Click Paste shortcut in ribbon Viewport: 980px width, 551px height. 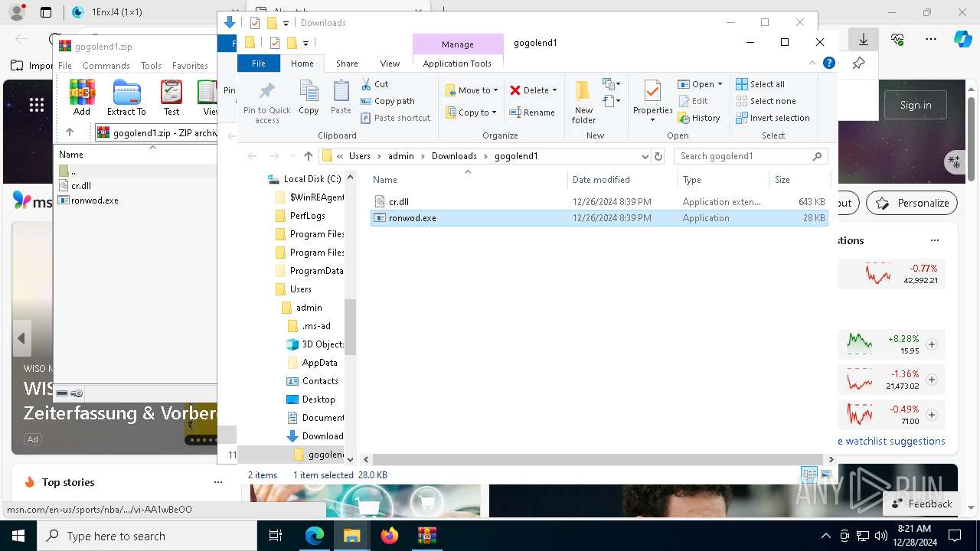point(395,118)
